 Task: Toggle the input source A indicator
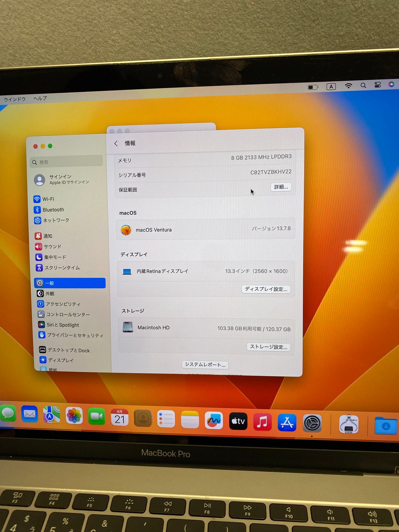pos(331,87)
